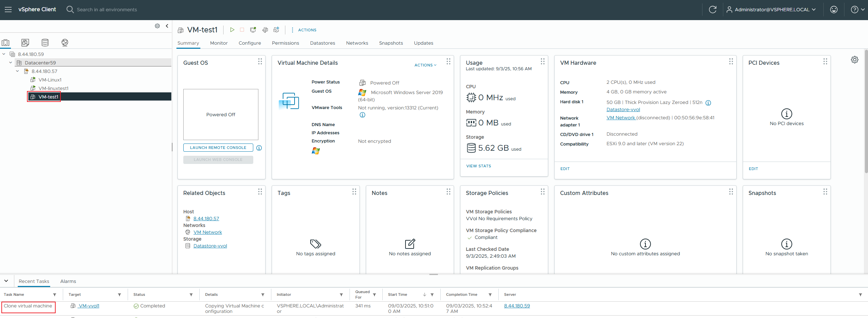Click EDIT in the VM Hardware card
Viewport: 868px width, 318px height.
[565, 169]
